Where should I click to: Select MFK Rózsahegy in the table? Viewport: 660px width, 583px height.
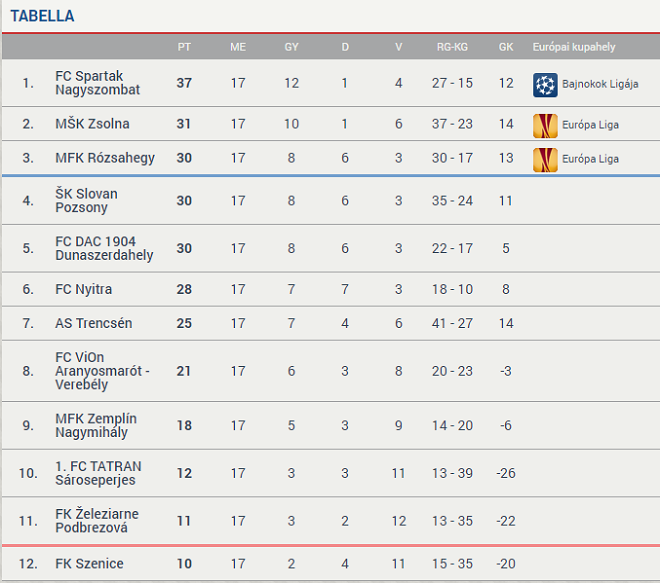[x=103, y=158]
